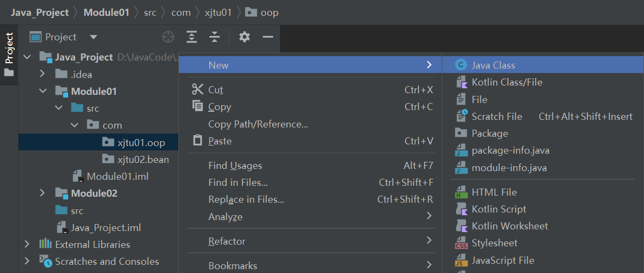
Task: Hide the Project panel with minus icon
Action: pos(268,37)
